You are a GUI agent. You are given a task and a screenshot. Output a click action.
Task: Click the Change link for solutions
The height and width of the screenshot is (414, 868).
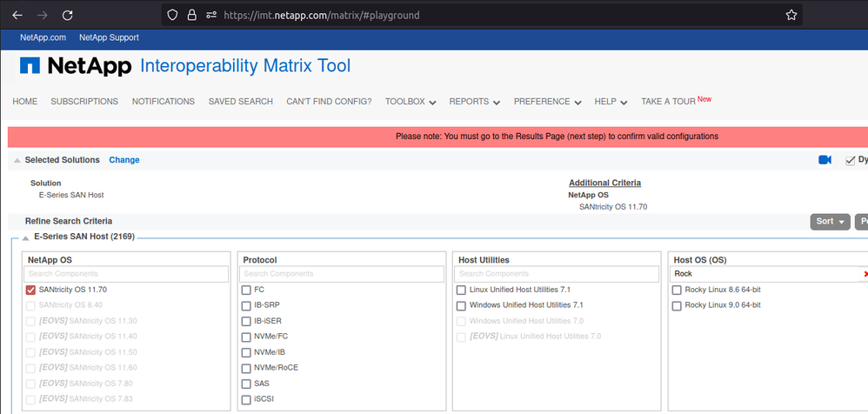(124, 160)
